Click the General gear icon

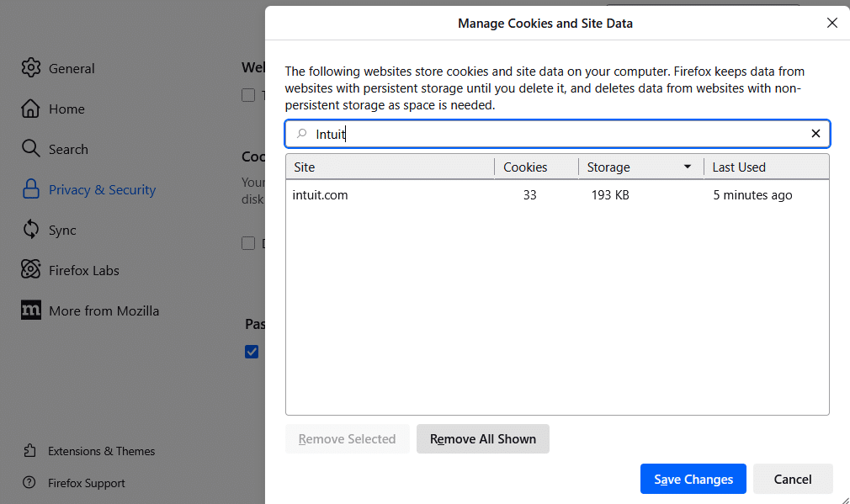(x=31, y=68)
